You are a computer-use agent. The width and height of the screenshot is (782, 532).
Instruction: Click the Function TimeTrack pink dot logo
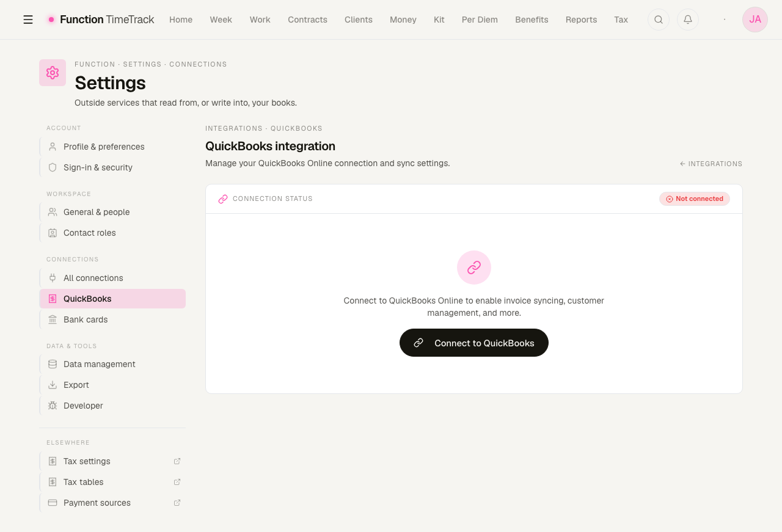point(51,20)
